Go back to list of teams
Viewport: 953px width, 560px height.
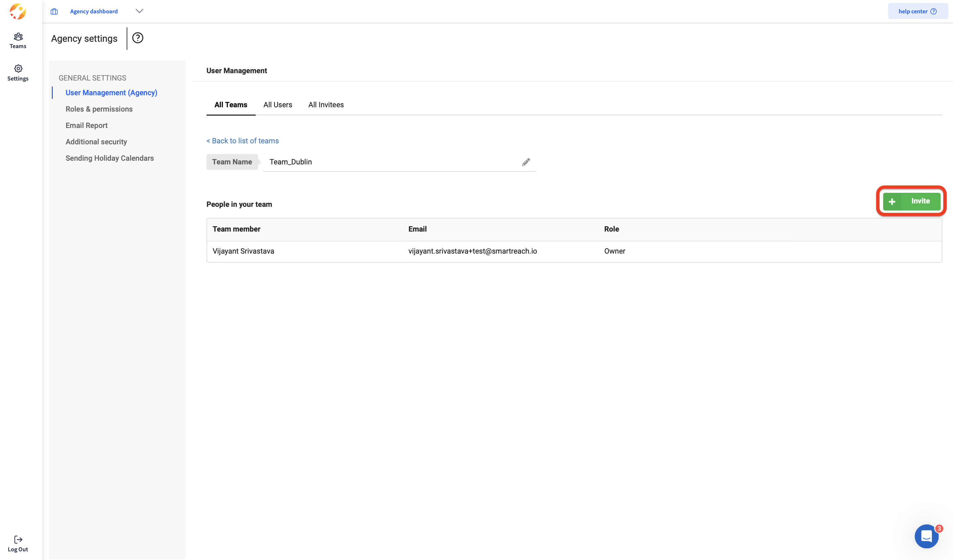point(242,141)
